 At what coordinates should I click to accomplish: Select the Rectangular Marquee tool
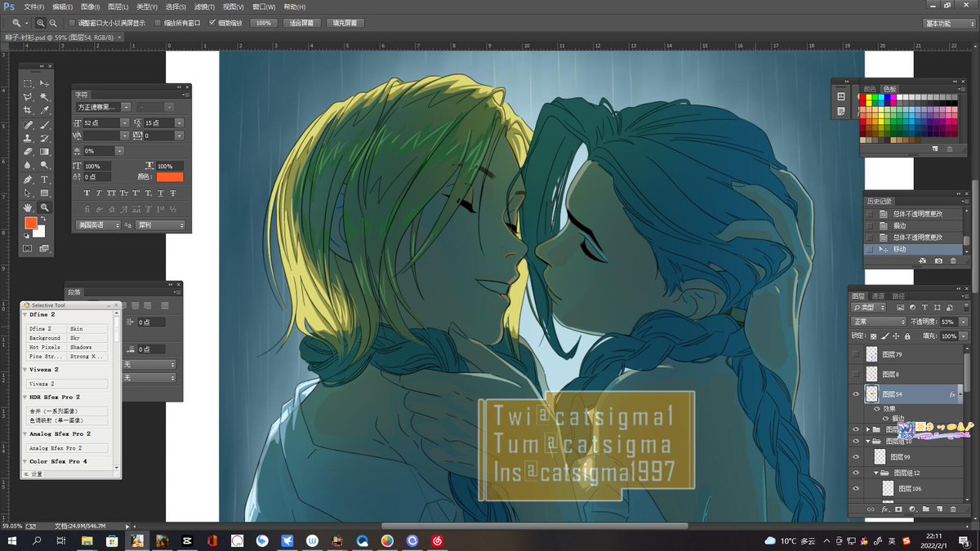click(x=28, y=83)
